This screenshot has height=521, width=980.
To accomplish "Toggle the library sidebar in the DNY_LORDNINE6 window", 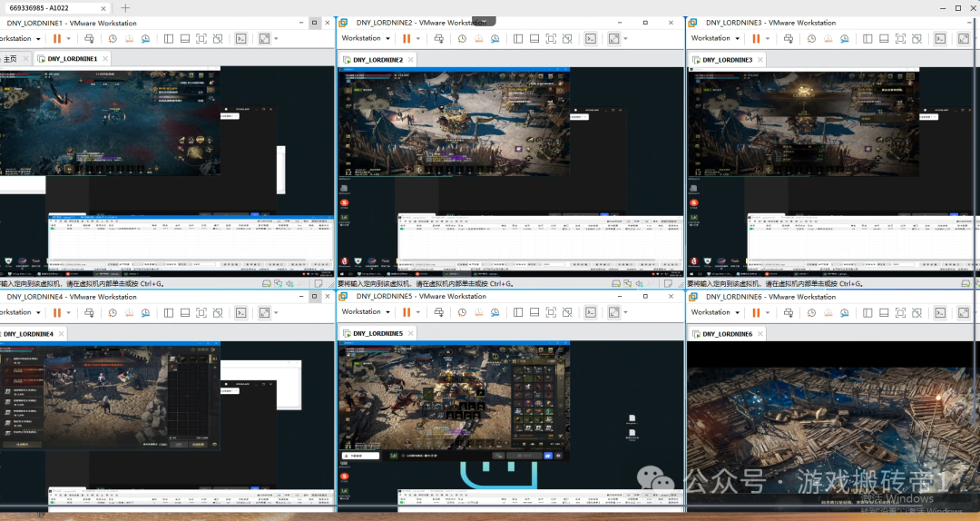I will tap(867, 313).
